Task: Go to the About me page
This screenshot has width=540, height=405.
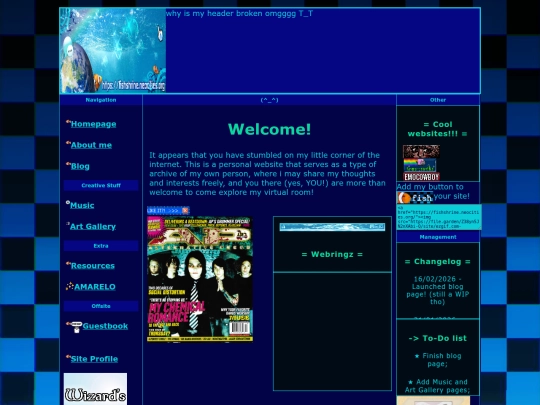Action: pyautogui.click(x=91, y=145)
